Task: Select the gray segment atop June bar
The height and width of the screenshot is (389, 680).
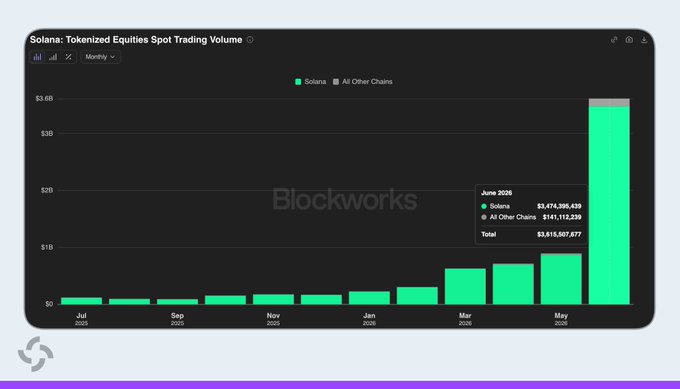Action: coord(609,103)
